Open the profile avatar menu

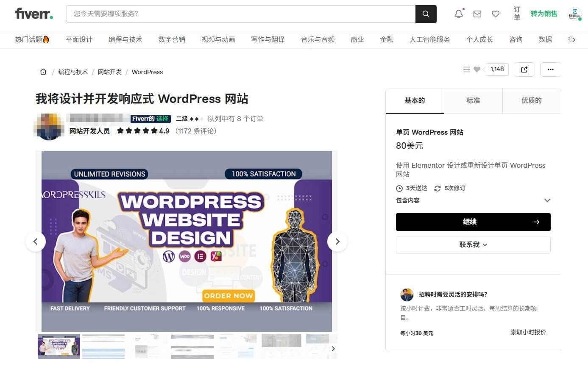[575, 14]
